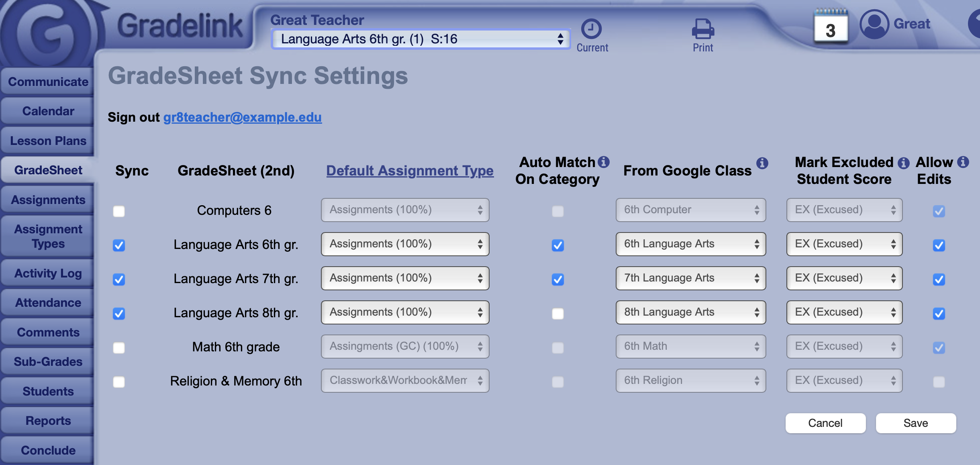The image size is (980, 465).
Task: Click info icon beside From Google Class
Action: [x=762, y=163]
